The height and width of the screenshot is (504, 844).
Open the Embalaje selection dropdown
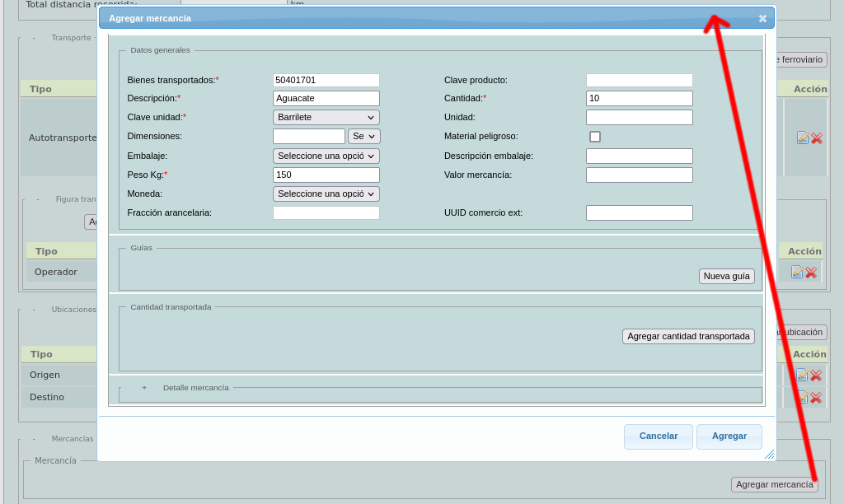(326, 156)
